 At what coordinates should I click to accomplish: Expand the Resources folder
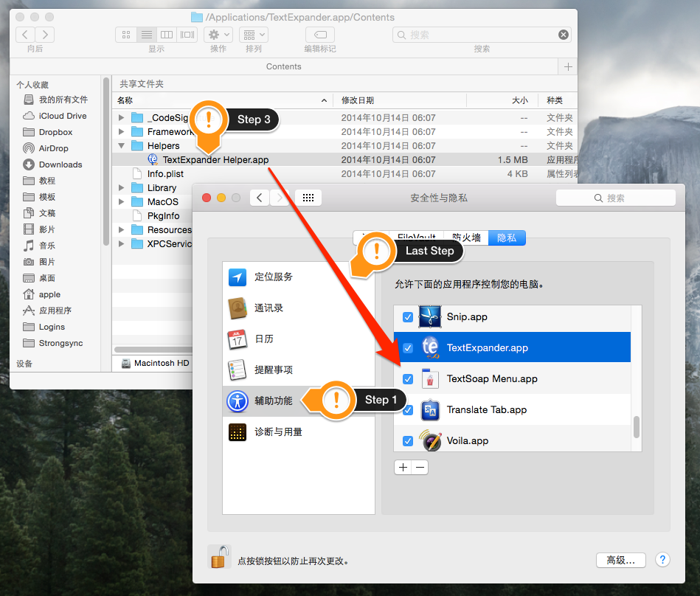pyautogui.click(x=121, y=229)
